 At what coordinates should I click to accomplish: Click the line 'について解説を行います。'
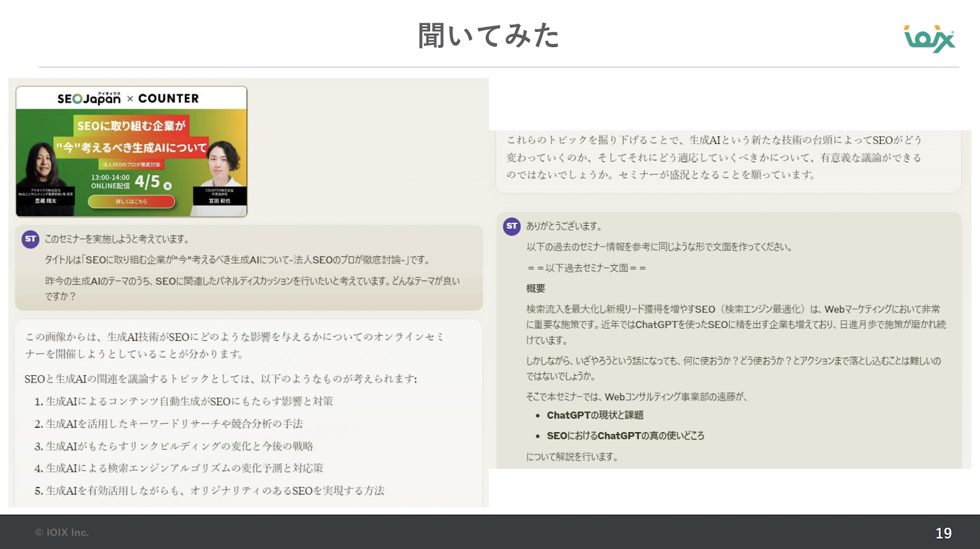[x=572, y=457]
